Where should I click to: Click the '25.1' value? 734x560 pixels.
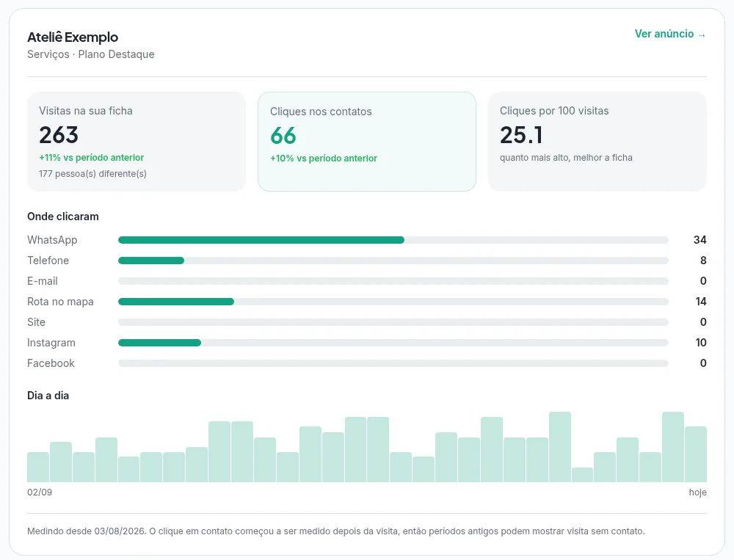point(521,135)
